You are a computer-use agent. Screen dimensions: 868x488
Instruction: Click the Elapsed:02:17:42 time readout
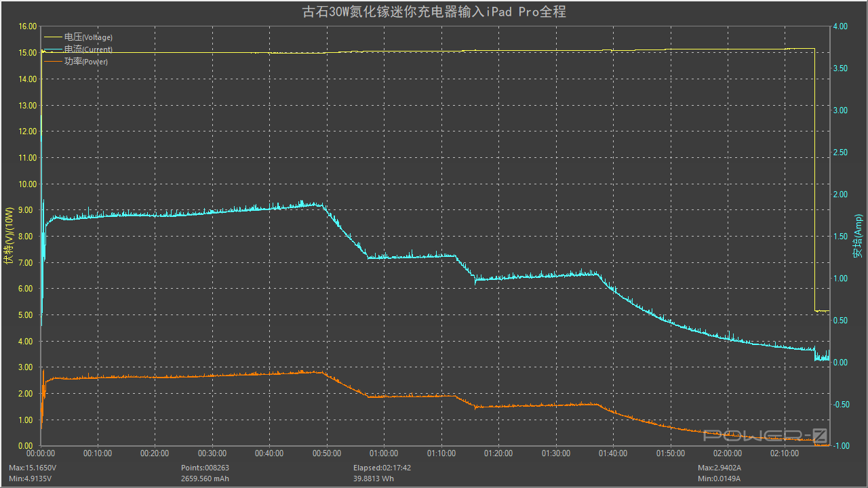(x=382, y=468)
